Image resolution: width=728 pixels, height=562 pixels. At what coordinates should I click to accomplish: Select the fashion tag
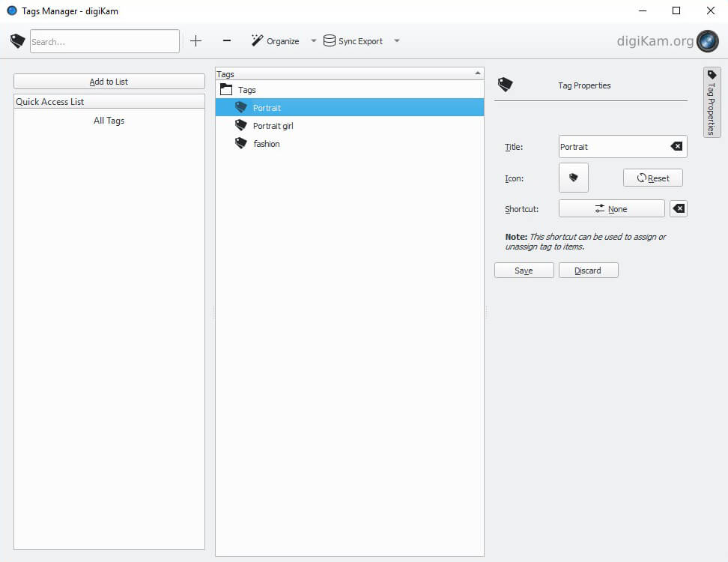click(x=266, y=144)
